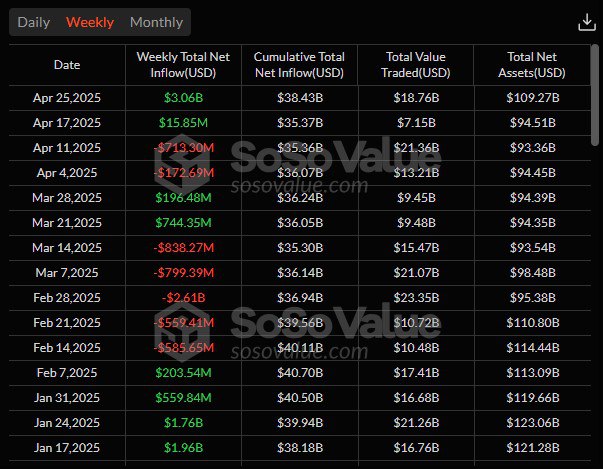Screen dimensions: 603x469
Task: Click the vertical scrollbar thumb of the table
Action: tap(595, 95)
